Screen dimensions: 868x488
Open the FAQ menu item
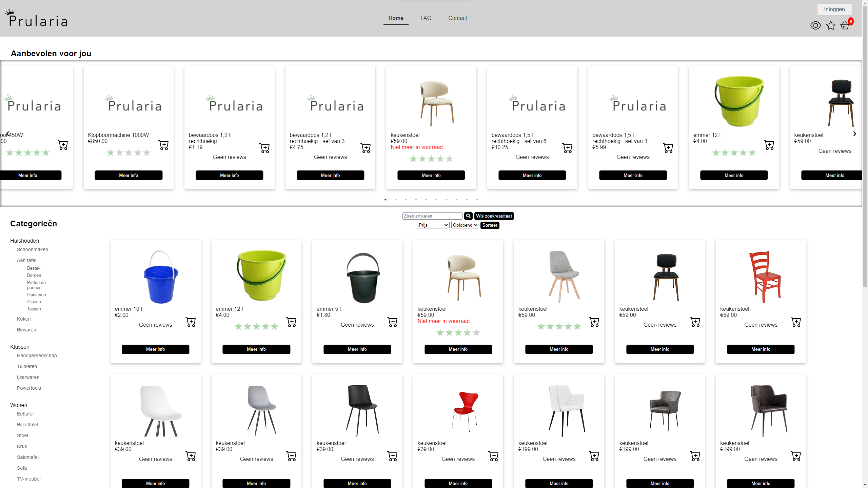pyautogui.click(x=426, y=18)
